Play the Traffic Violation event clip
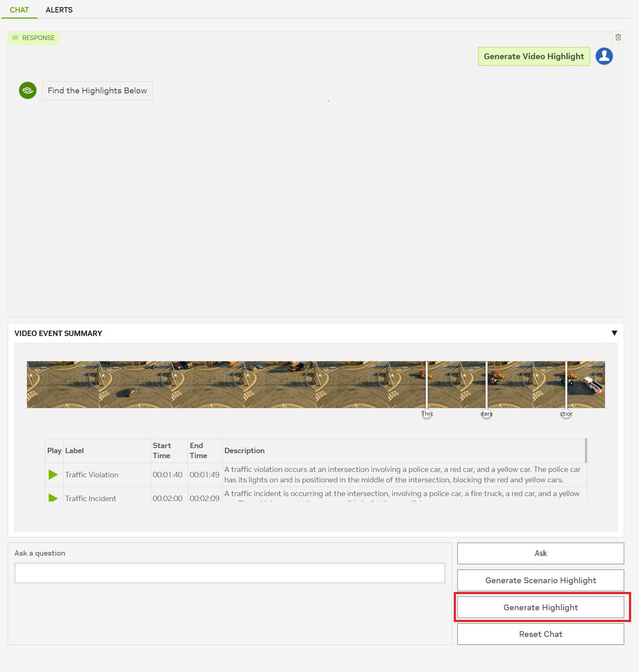 [53, 474]
